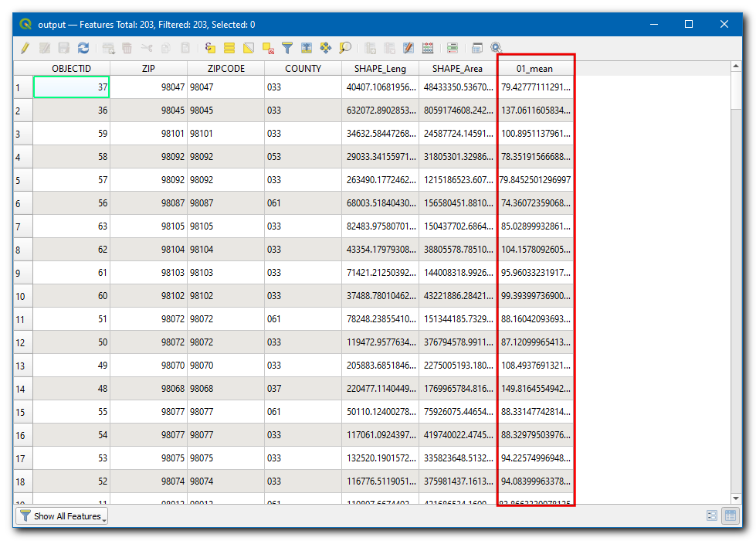Toggle editing mode with the pencil icon
Screen dimensions: 756x541
point(25,48)
